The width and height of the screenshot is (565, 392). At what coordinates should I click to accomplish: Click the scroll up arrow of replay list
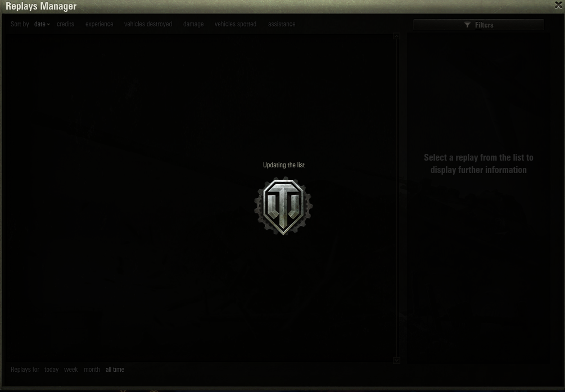396,36
